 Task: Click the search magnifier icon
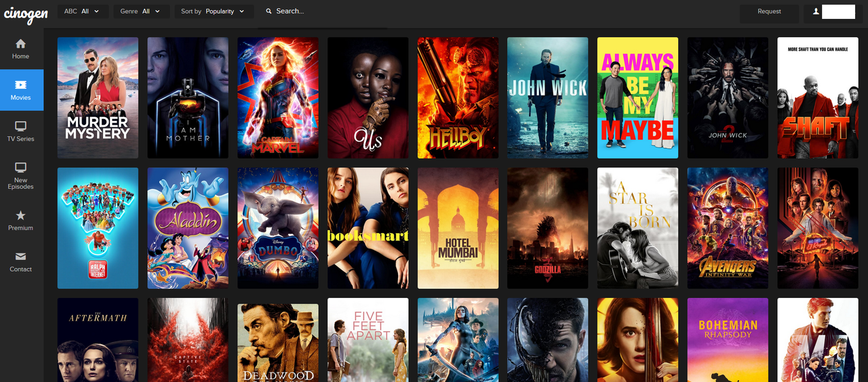269,12
